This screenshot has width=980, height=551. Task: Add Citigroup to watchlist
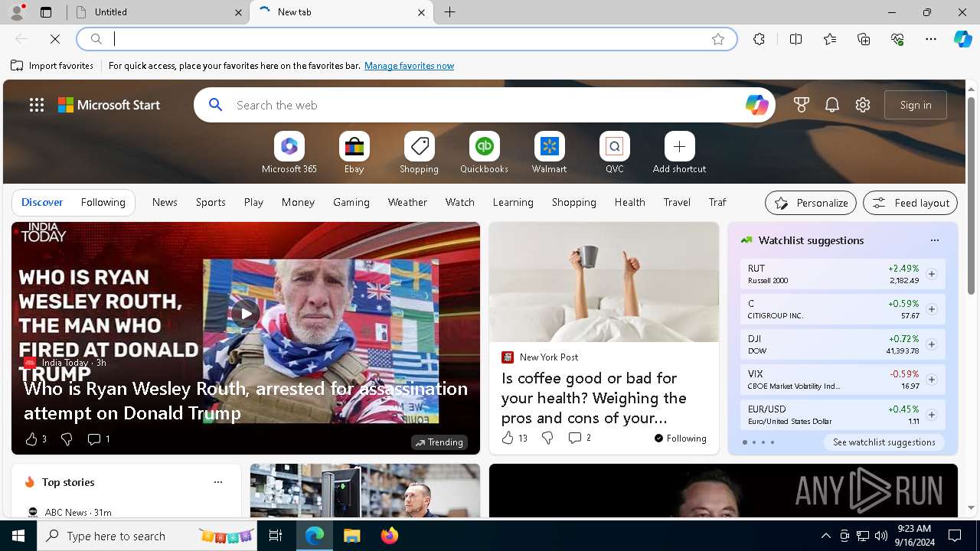click(931, 309)
